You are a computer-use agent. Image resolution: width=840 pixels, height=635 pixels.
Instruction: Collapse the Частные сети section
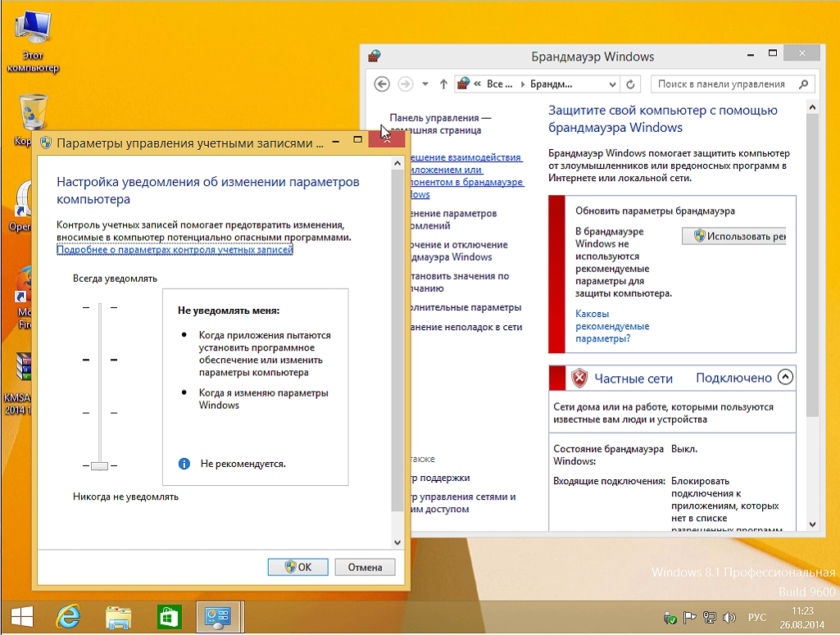(x=785, y=377)
